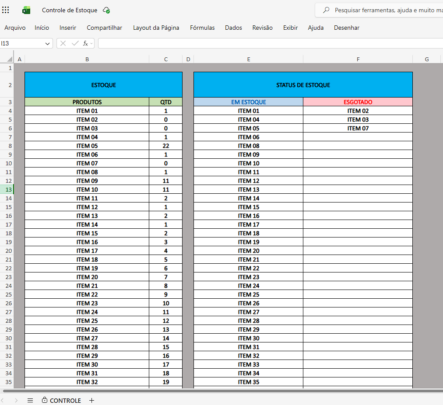
Task: Confirm entry with checkmark icon
Action: (x=75, y=43)
